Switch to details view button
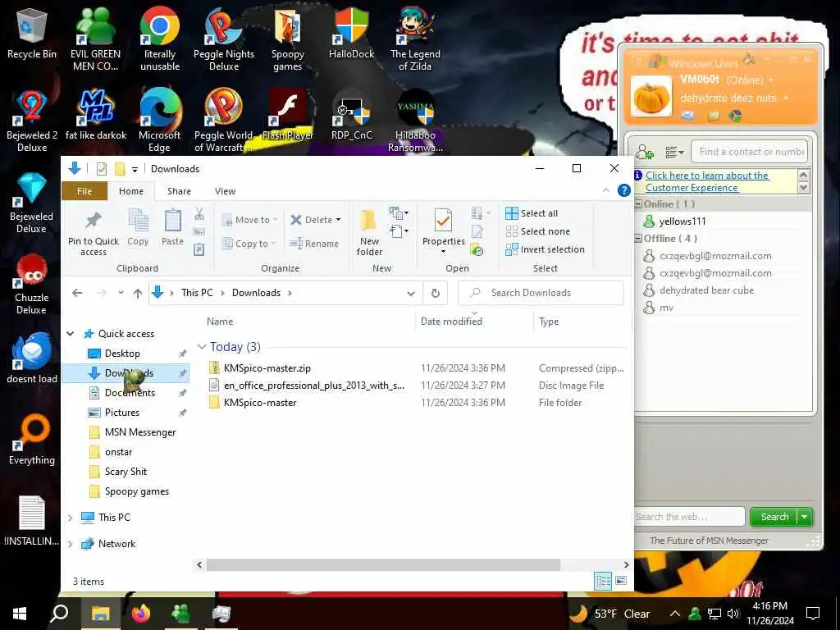The image size is (840, 630). pyautogui.click(x=603, y=581)
